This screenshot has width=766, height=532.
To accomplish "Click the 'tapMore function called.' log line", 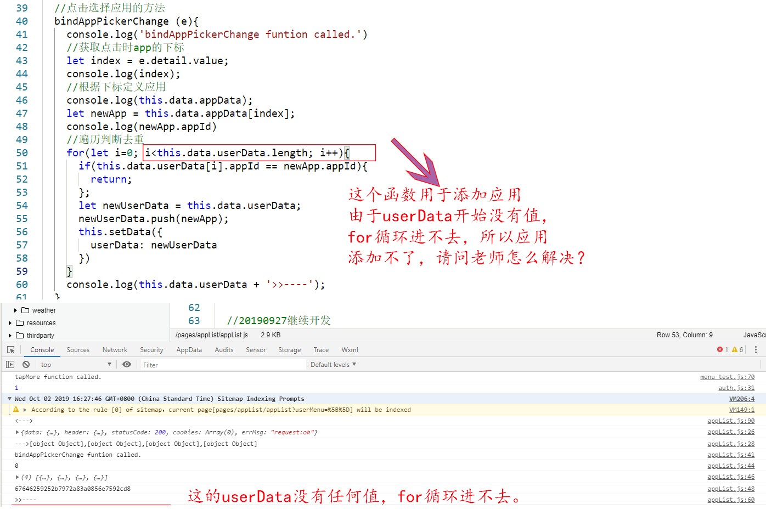I will (58, 377).
